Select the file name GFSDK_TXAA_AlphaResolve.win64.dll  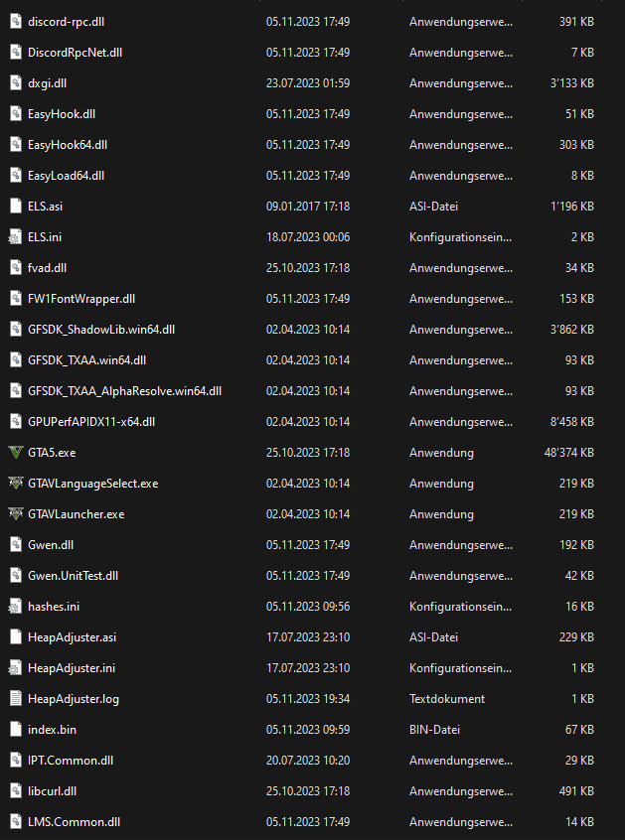tap(125, 391)
